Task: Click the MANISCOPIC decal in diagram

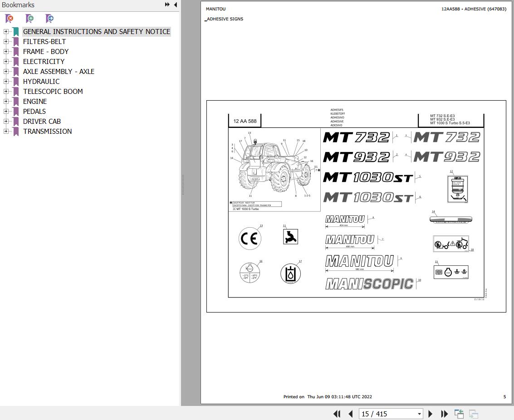Action: (369, 284)
